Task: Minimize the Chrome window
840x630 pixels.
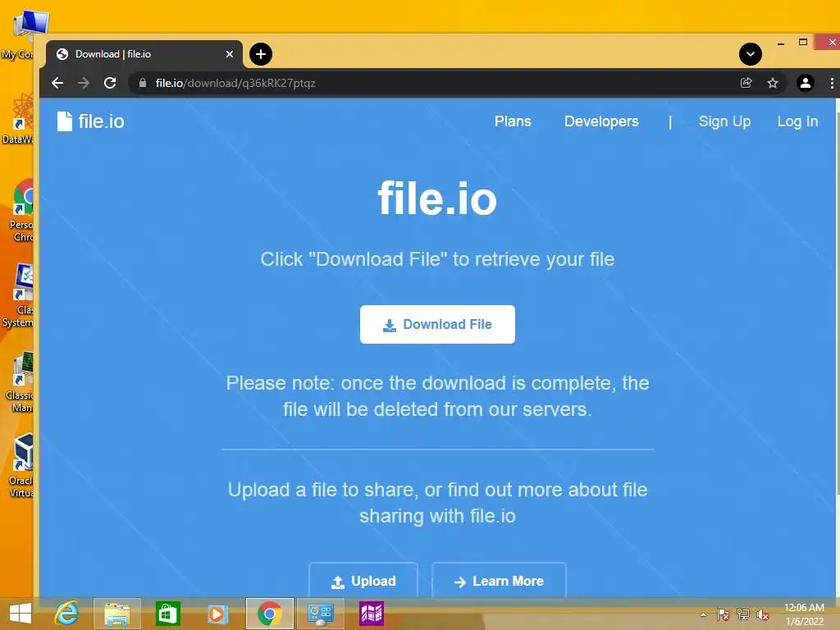Action: point(781,43)
